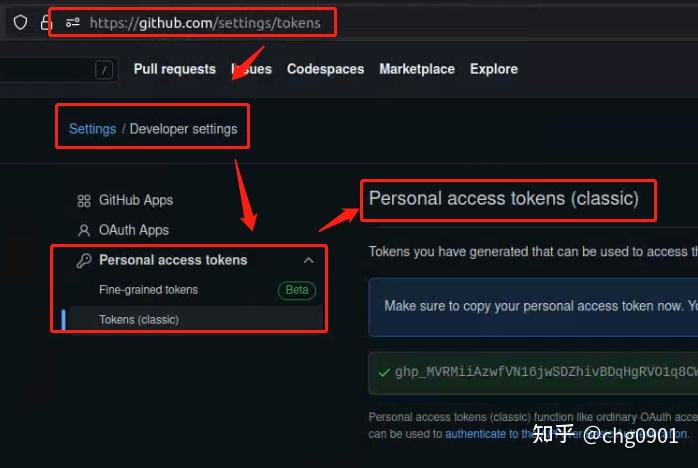Click the generated ghp_ token text

(546, 372)
